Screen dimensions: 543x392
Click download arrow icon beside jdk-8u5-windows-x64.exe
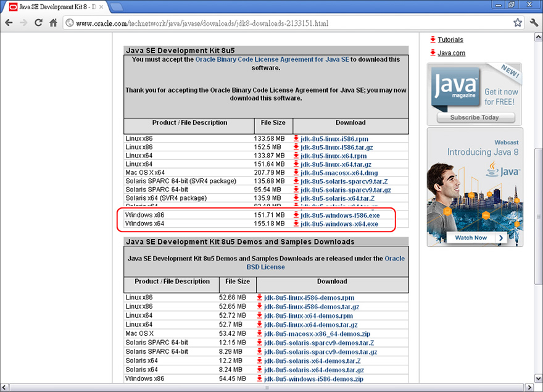tap(296, 223)
